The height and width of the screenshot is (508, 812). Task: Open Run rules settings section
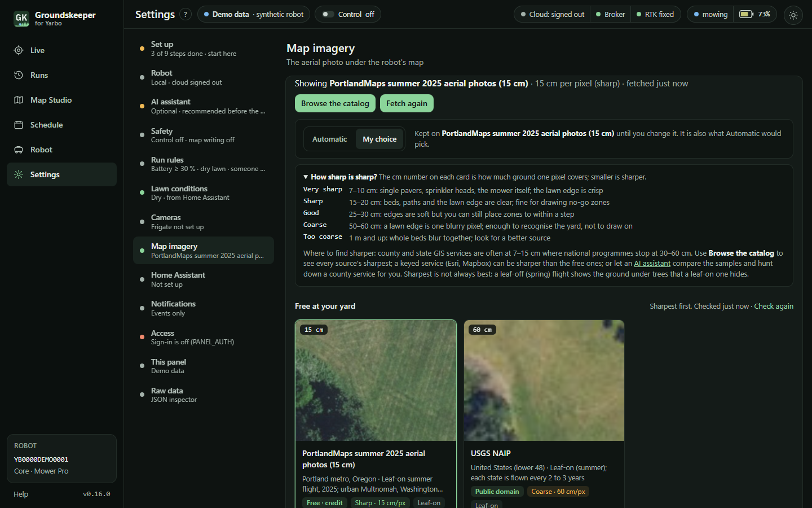coord(203,164)
